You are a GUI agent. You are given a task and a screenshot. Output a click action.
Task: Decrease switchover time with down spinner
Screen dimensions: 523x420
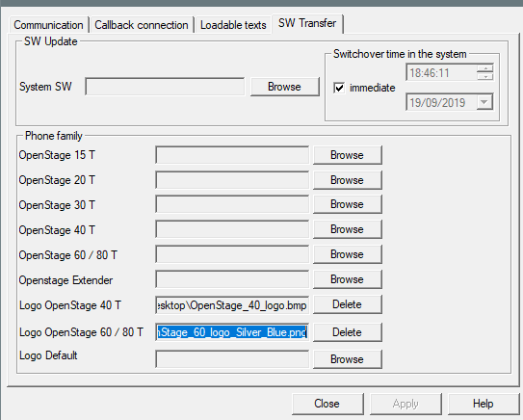(x=485, y=77)
